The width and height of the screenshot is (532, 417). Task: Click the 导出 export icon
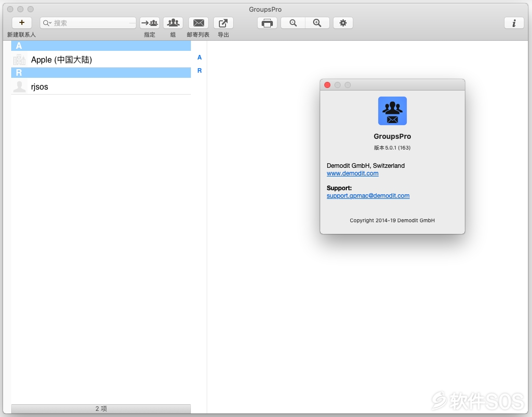(x=223, y=23)
